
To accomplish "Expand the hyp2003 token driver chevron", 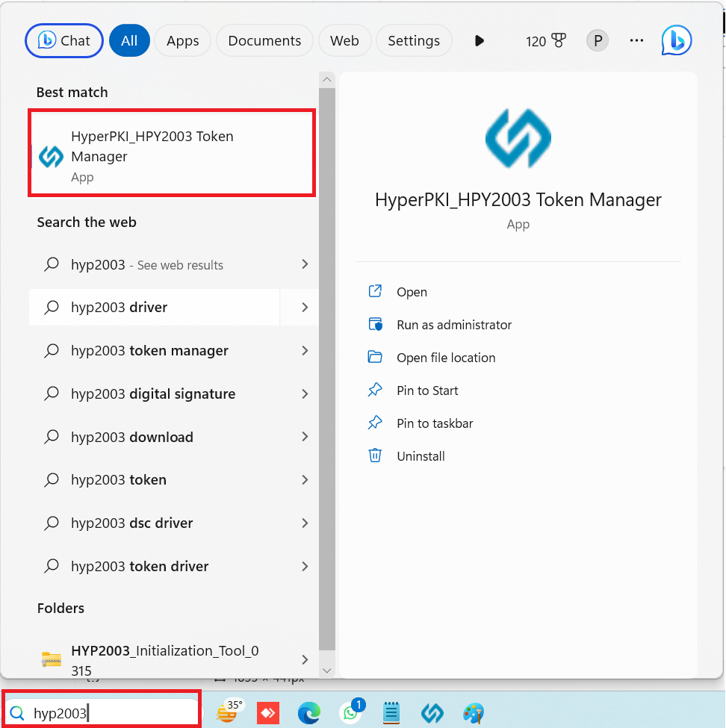I will click(305, 567).
